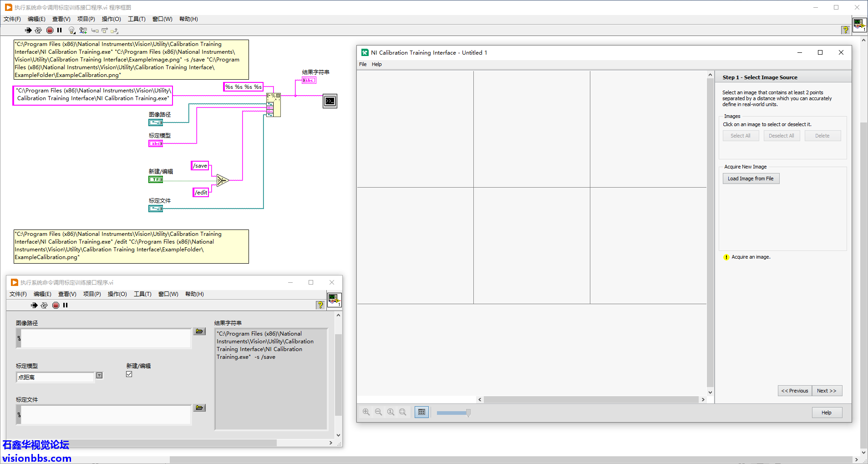Click the thumbnail size slider handle

pos(468,413)
